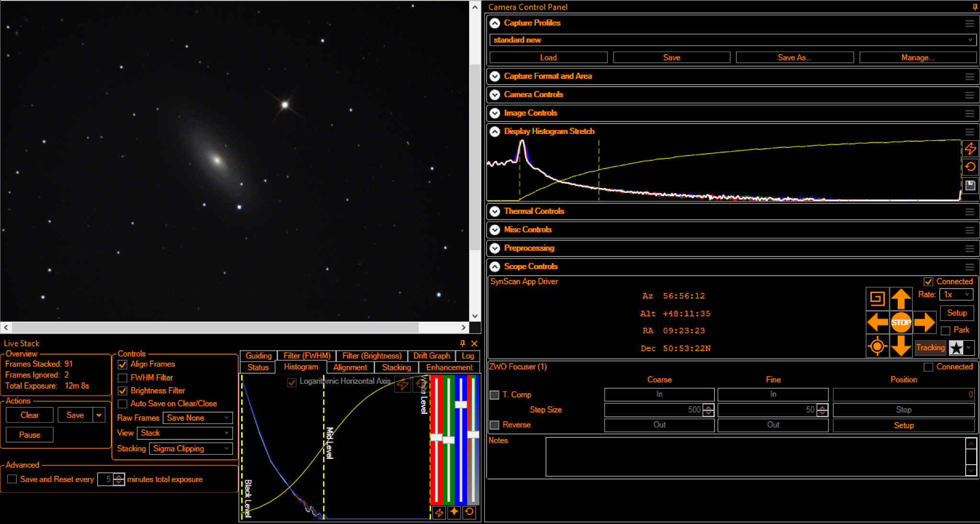Viewport: 980px width, 524px height.
Task: Click the Pause button in Actions
Action: point(30,435)
